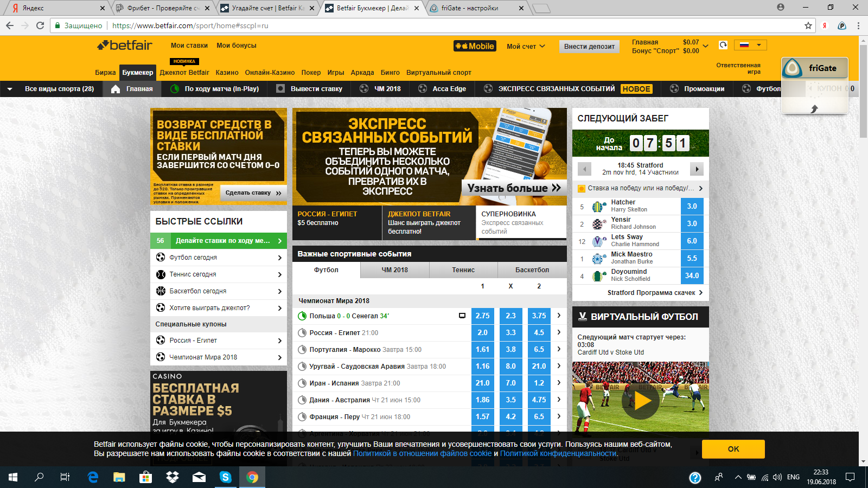Open the language flag selector
868x488 pixels.
point(750,45)
